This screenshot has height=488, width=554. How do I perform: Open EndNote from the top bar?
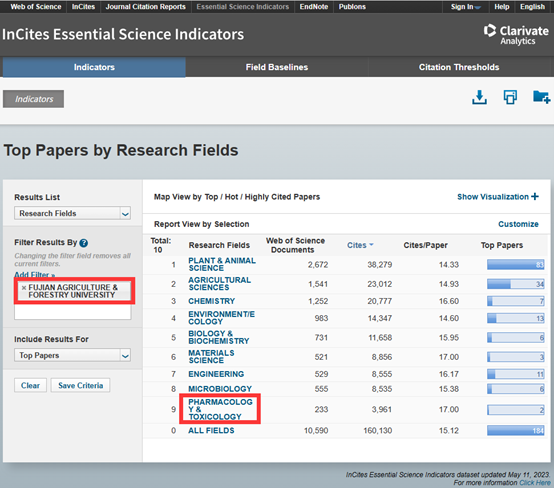(314, 7)
